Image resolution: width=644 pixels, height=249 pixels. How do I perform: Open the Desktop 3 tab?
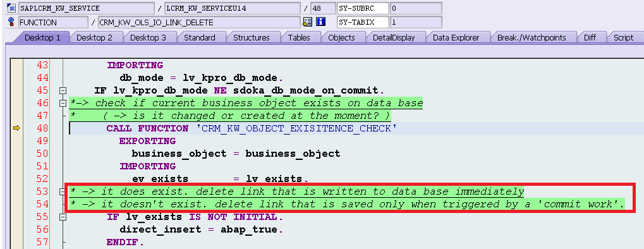[x=148, y=37]
